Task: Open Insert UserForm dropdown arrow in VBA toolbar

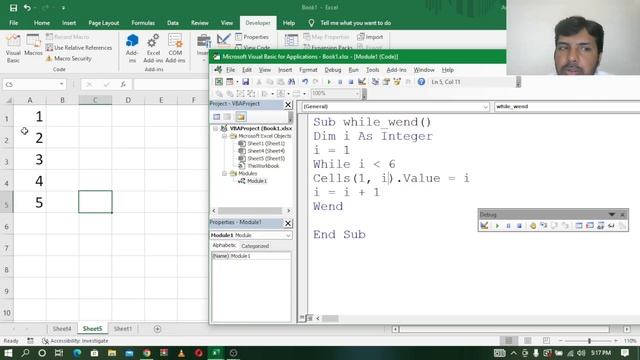Action: [237, 82]
